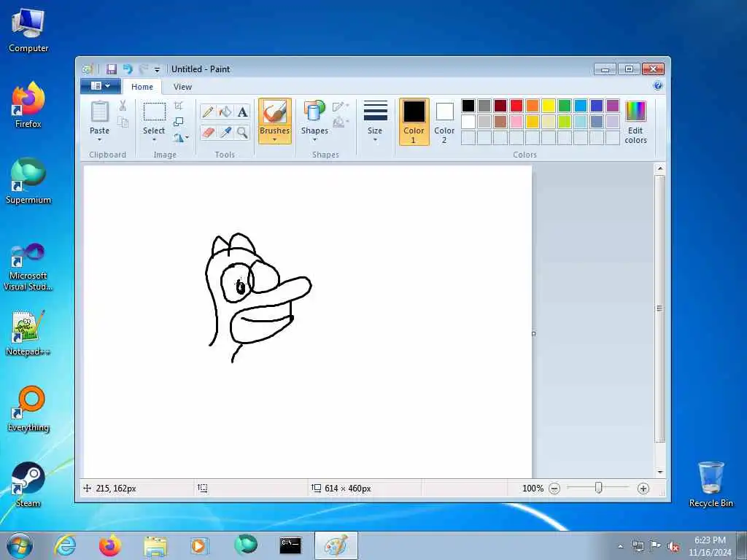Click the muted volume tray icon
747x560 pixels.
pos(673,547)
